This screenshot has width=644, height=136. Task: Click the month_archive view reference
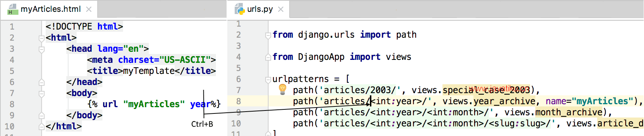click(x=569, y=112)
